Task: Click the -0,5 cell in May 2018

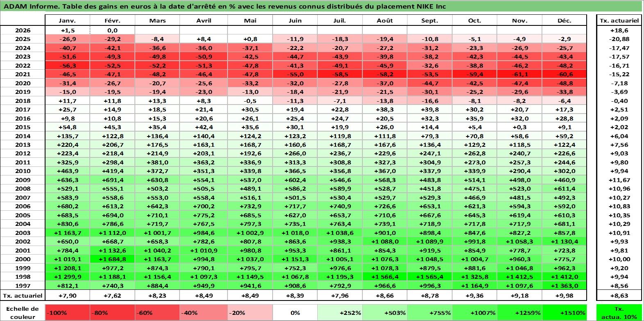Action: click(x=250, y=101)
